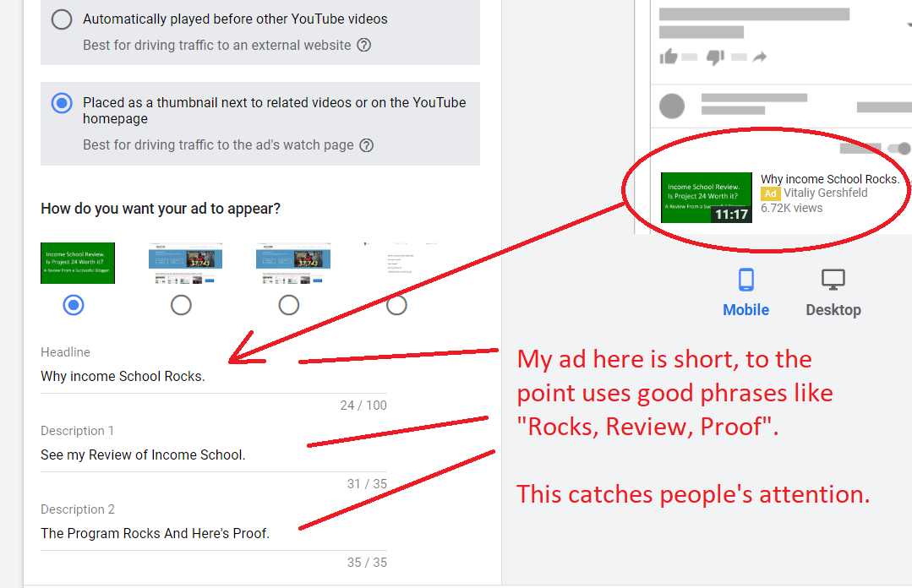The height and width of the screenshot is (588, 912).
Task: Choose the second ad thumbnail image
Action: 186,263
